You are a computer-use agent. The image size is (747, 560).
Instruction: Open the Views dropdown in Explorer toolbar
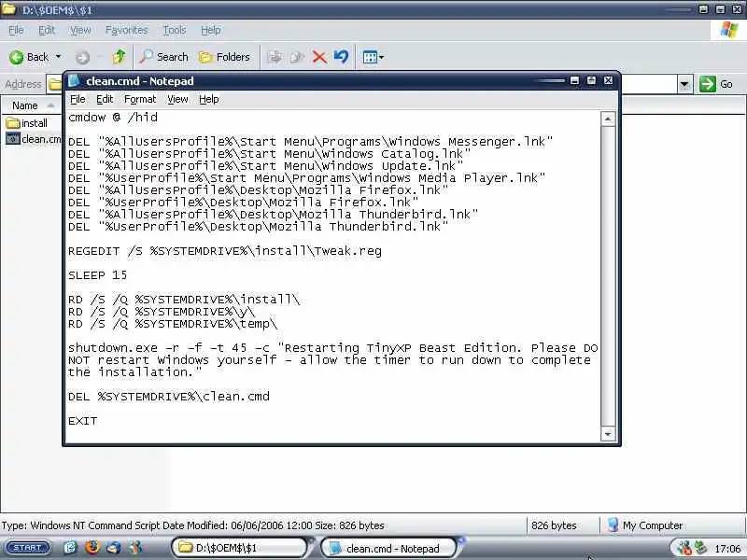[x=373, y=58]
